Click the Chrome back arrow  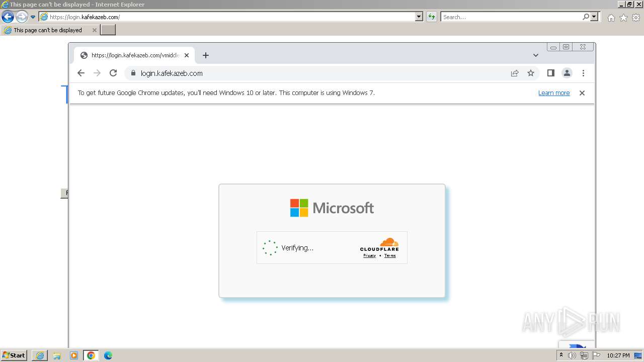point(81,73)
